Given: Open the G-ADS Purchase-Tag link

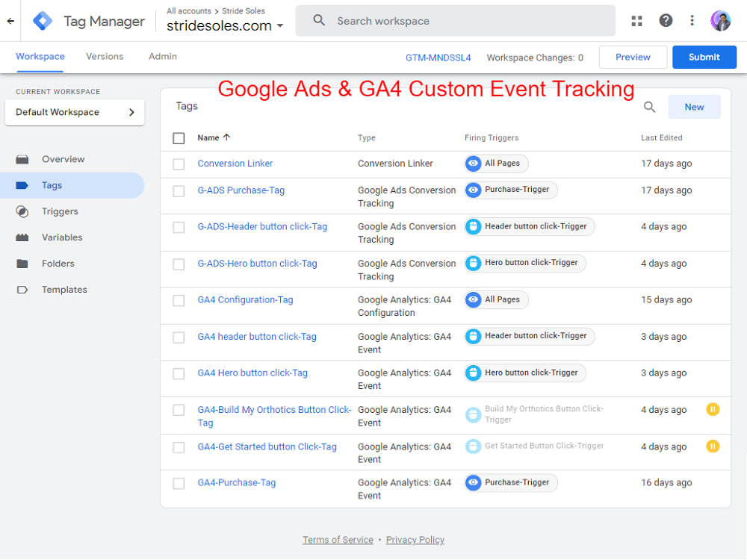Looking at the screenshot, I should (241, 190).
